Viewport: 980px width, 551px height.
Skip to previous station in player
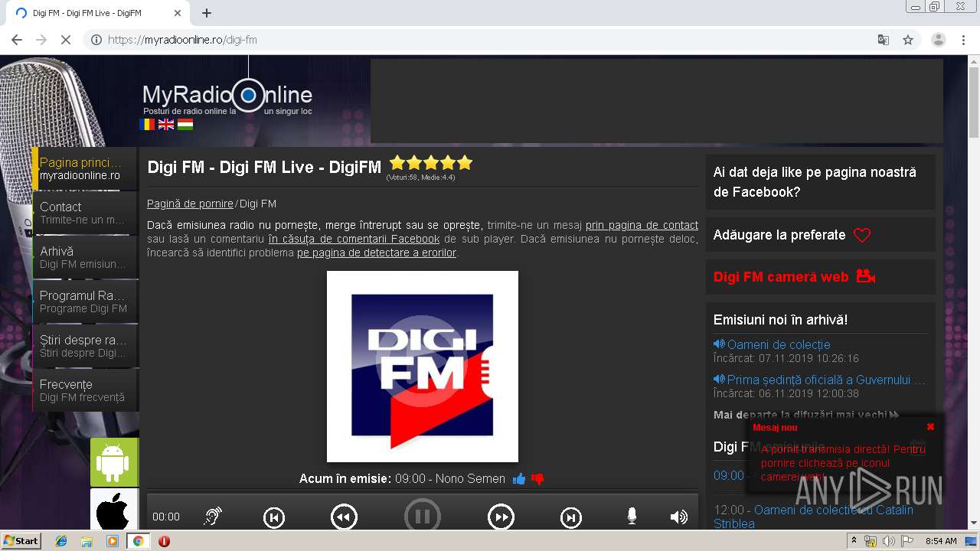coord(273,518)
